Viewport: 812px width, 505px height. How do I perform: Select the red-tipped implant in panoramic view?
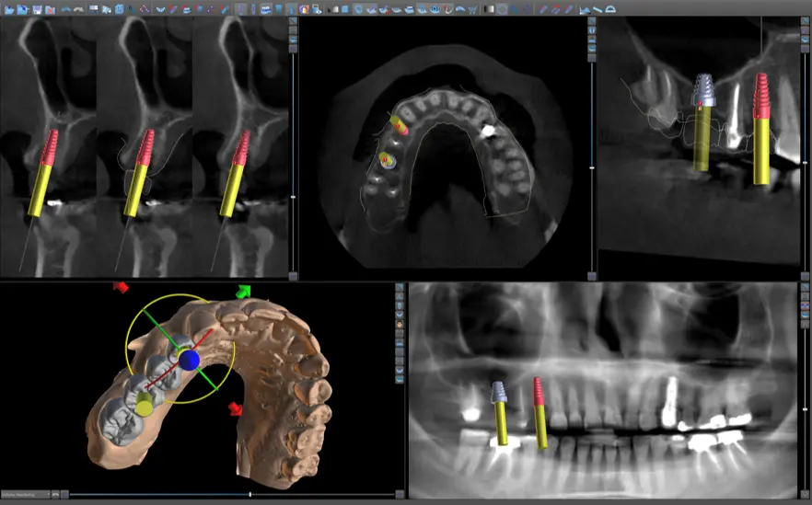(539, 412)
